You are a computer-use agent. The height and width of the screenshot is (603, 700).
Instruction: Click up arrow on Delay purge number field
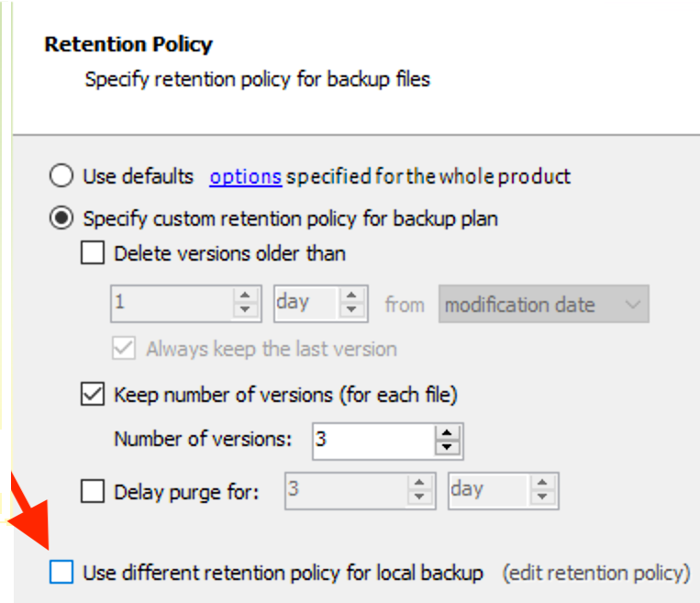[x=420, y=484]
